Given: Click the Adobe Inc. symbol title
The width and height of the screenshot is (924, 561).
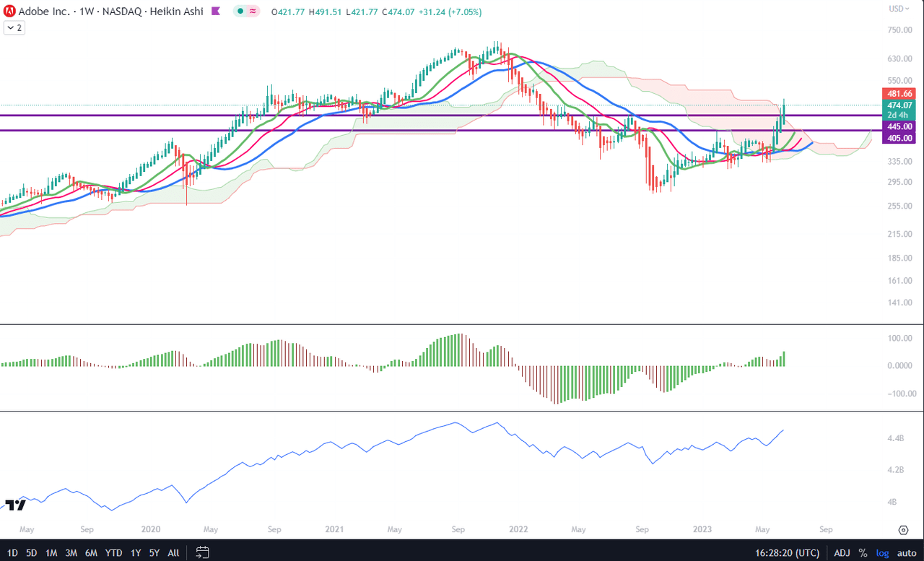Looking at the screenshot, I should 43,12.
